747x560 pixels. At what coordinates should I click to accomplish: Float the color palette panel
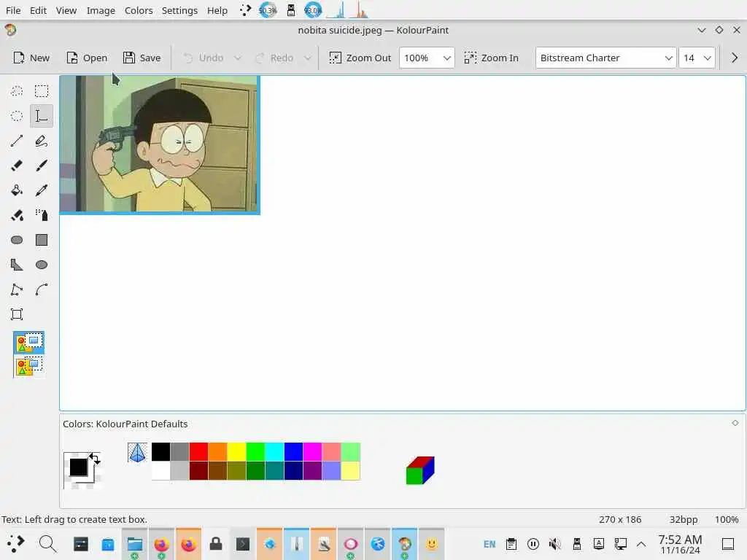point(735,423)
